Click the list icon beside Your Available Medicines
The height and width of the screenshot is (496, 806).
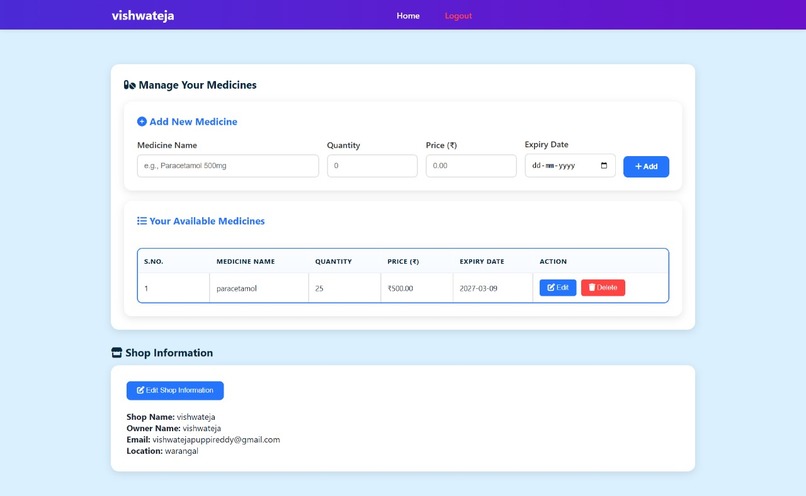(142, 221)
